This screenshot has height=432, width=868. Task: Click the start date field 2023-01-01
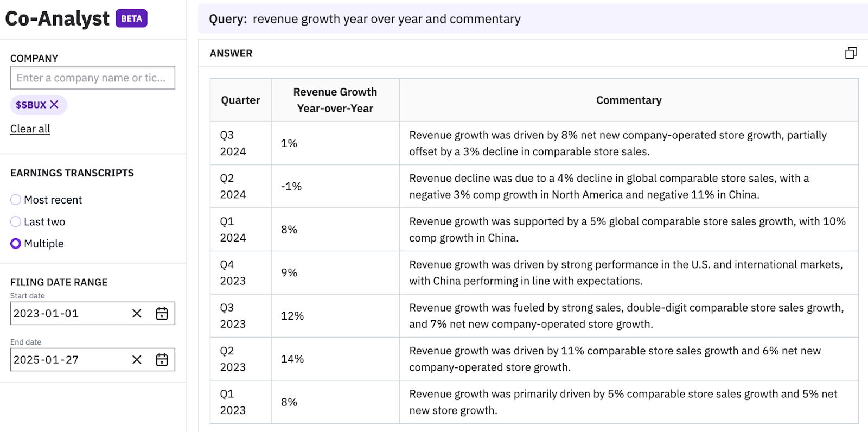[65, 314]
